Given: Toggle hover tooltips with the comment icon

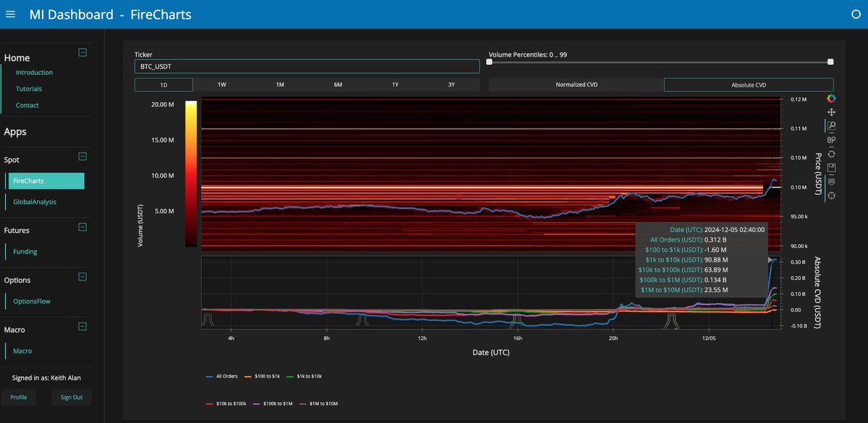Looking at the screenshot, I should tap(831, 181).
